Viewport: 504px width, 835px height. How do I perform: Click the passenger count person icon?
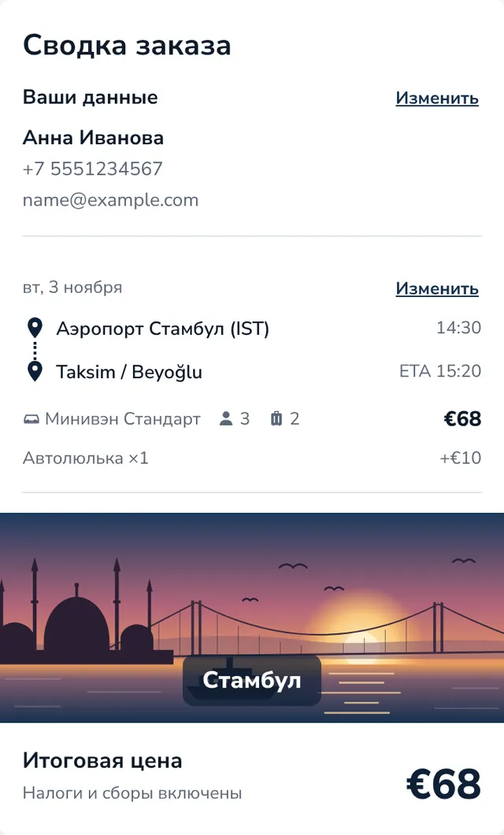click(226, 419)
